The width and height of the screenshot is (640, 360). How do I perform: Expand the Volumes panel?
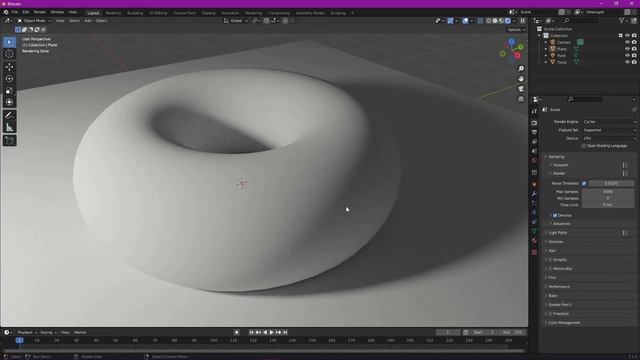point(555,242)
